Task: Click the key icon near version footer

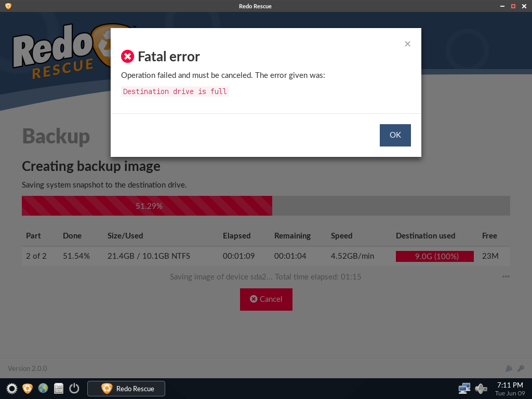Action: [521, 368]
